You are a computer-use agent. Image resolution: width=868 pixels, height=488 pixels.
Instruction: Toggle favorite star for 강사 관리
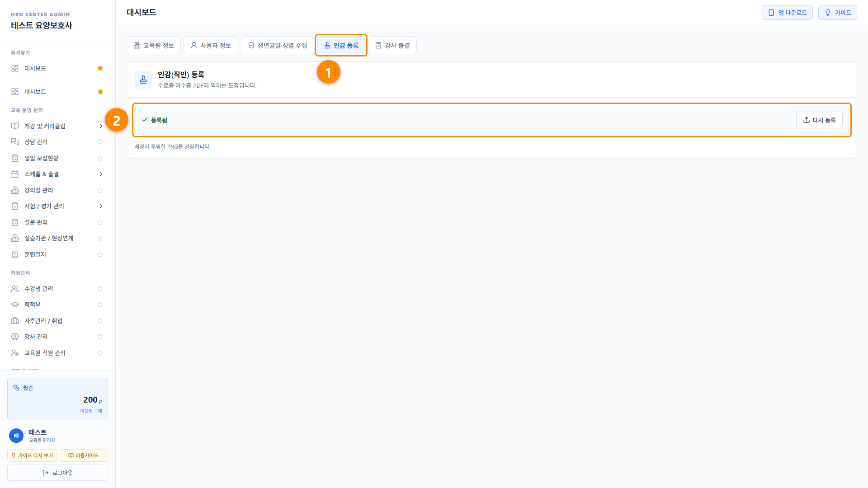pyautogui.click(x=100, y=337)
